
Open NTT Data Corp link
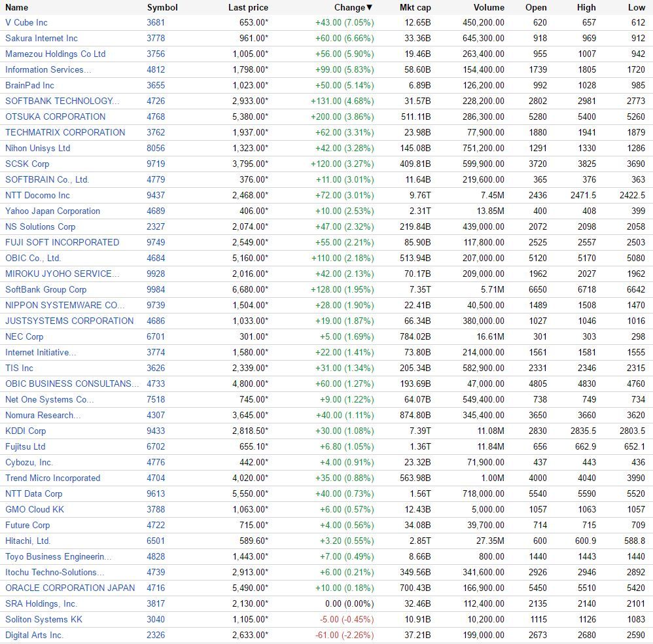(33, 493)
